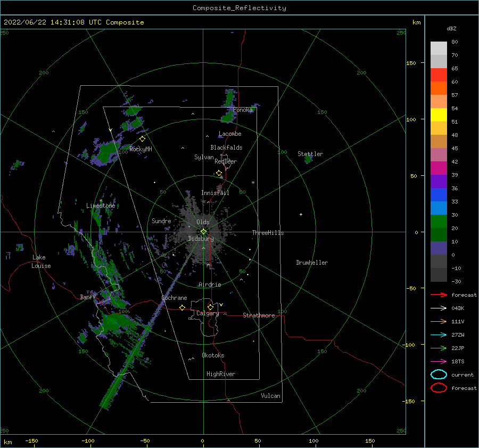Click the ThreeHills label
Screen dimensions: 479x448
coord(268,233)
